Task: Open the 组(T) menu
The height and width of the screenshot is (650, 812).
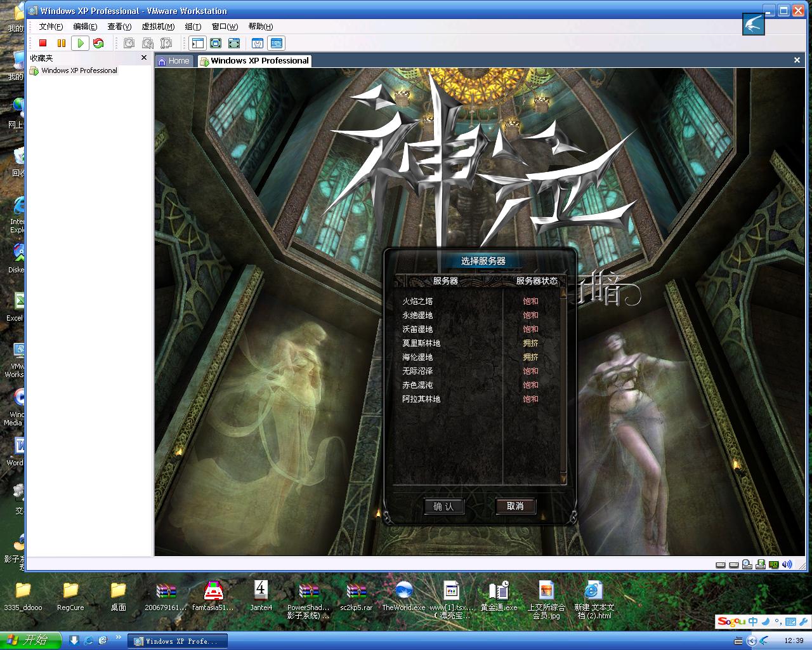Action: click(x=193, y=27)
